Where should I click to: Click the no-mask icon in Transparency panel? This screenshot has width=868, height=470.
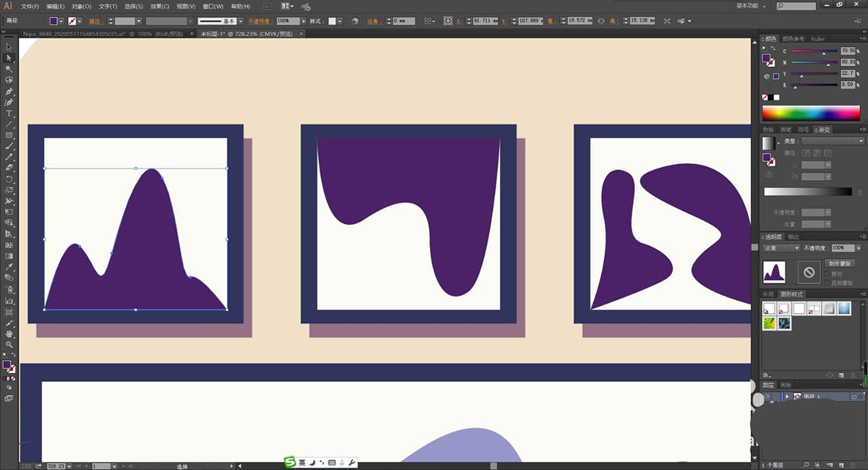[x=809, y=273]
